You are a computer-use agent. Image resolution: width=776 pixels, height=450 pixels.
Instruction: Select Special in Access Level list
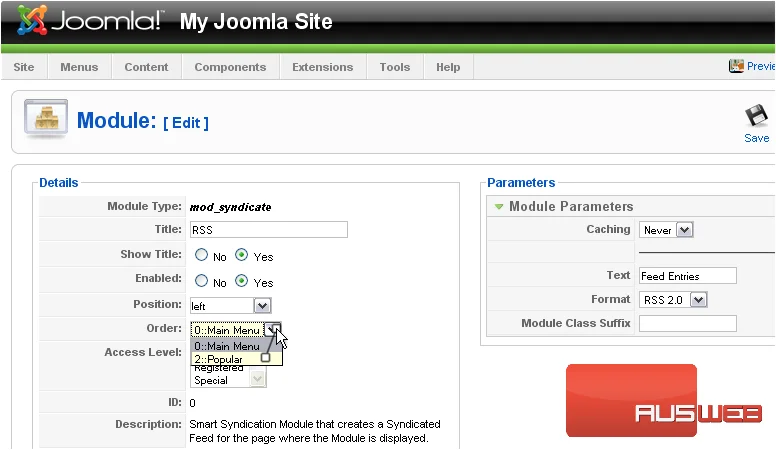pos(211,380)
